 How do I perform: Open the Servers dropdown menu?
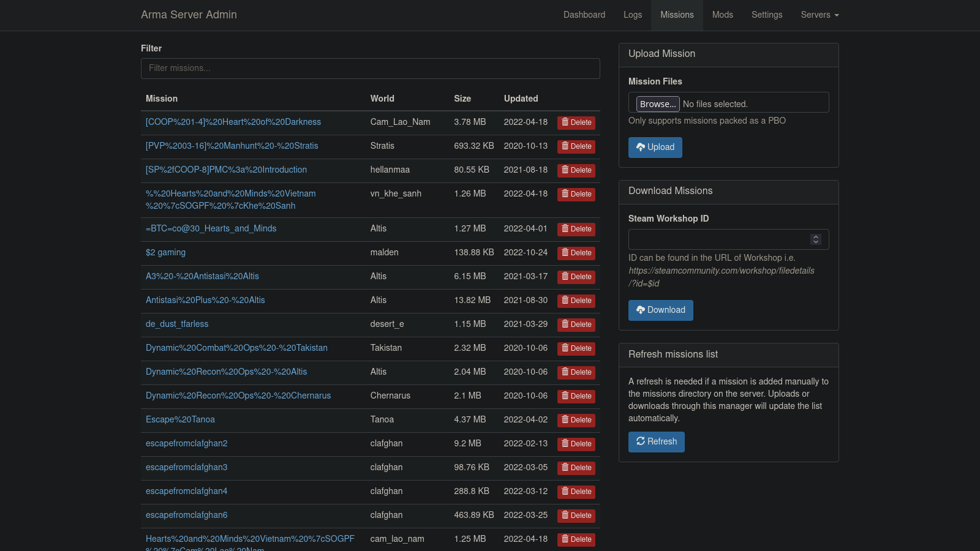tap(820, 15)
